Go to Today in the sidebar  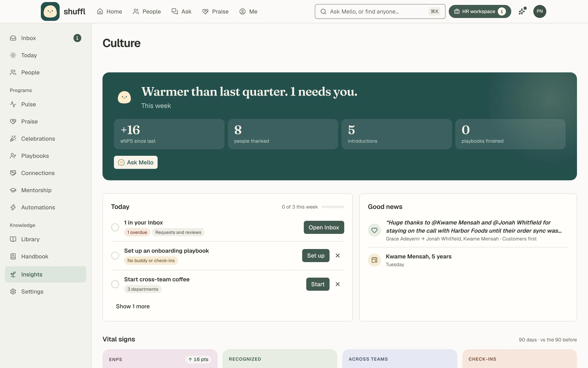(x=46, y=55)
